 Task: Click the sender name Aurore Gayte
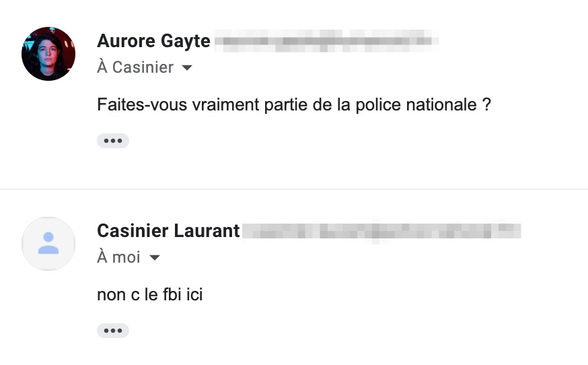coord(153,41)
